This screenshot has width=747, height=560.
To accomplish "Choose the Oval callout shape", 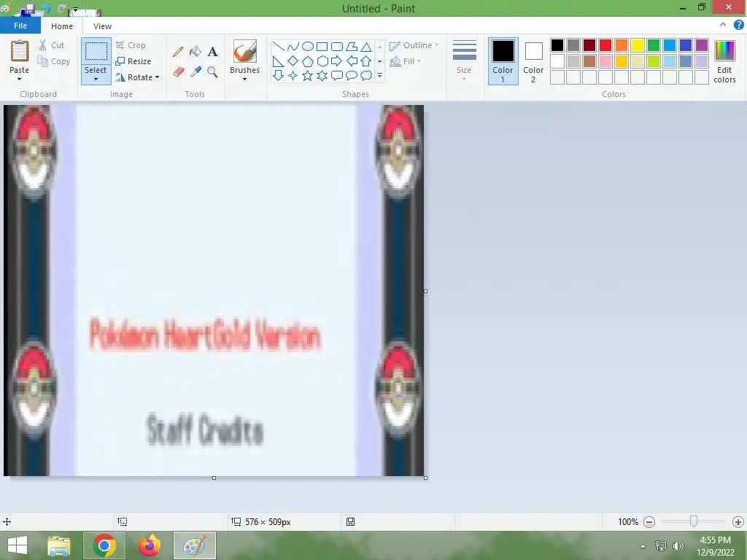I will tap(352, 75).
